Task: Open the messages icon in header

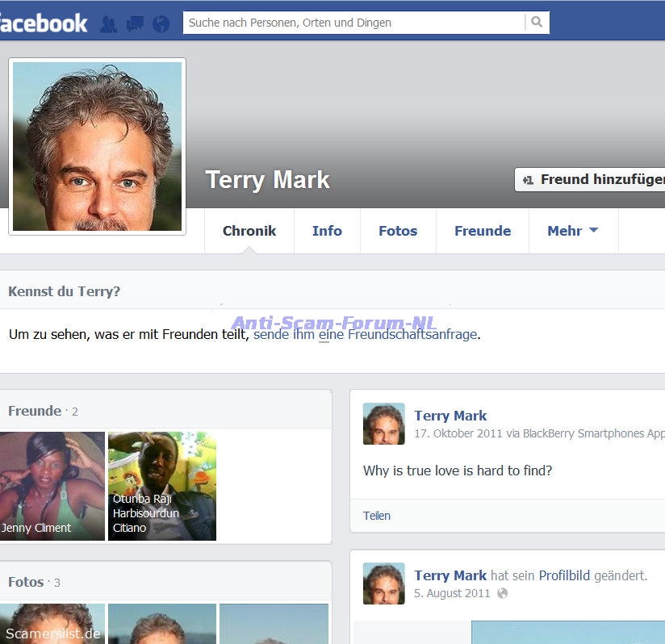Action: pyautogui.click(x=135, y=24)
